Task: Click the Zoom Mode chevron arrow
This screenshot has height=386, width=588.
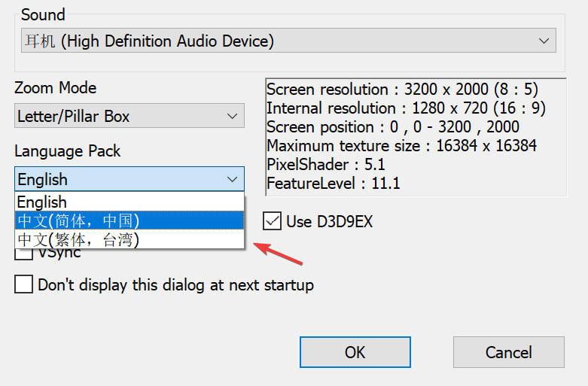Action: point(232,116)
